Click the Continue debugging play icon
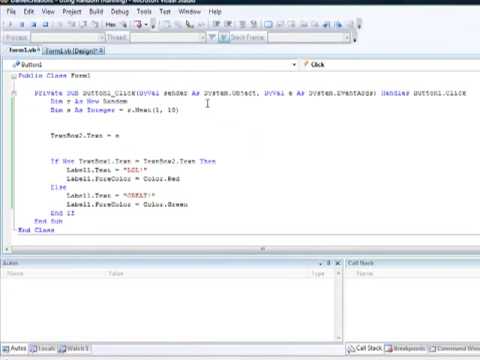The width and height of the screenshot is (480, 360). (x=10, y=24)
